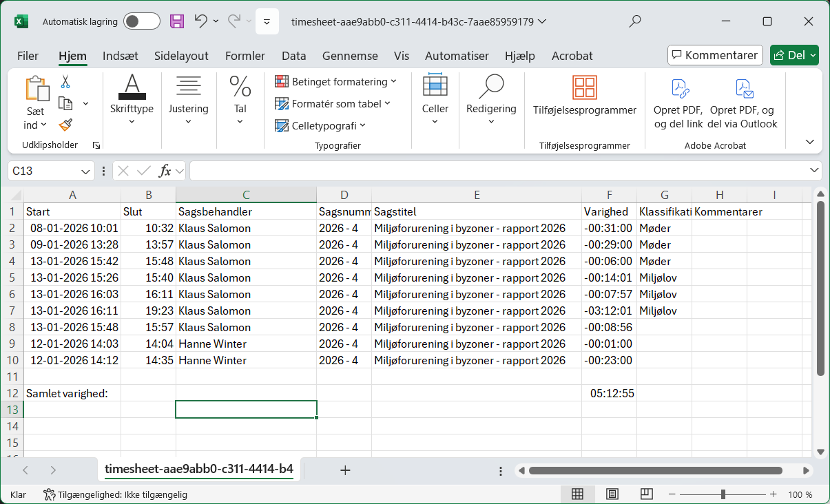Open Celletypografi gallery
The height and width of the screenshot is (504, 830).
[x=282, y=125]
